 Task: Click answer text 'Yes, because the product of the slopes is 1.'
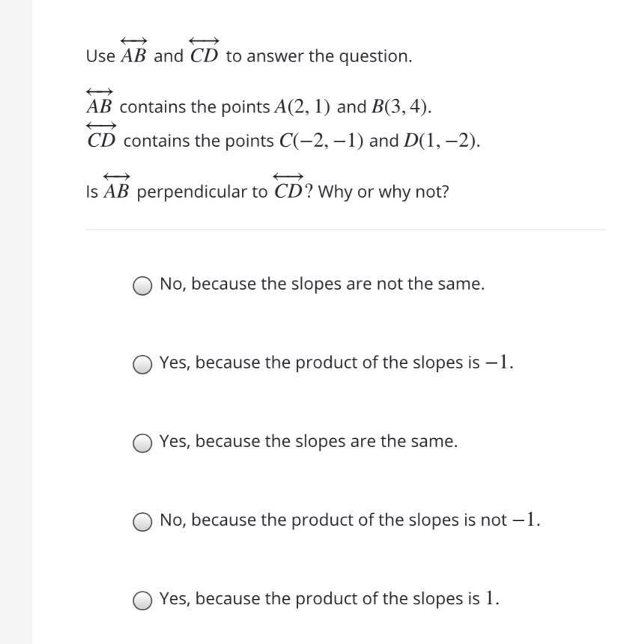point(329,599)
